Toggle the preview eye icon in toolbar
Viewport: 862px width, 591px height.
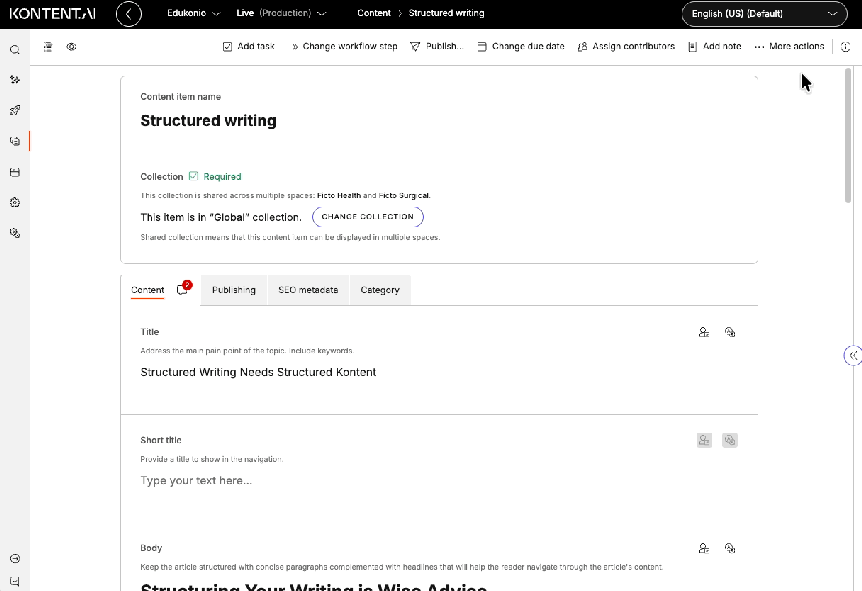click(x=71, y=47)
